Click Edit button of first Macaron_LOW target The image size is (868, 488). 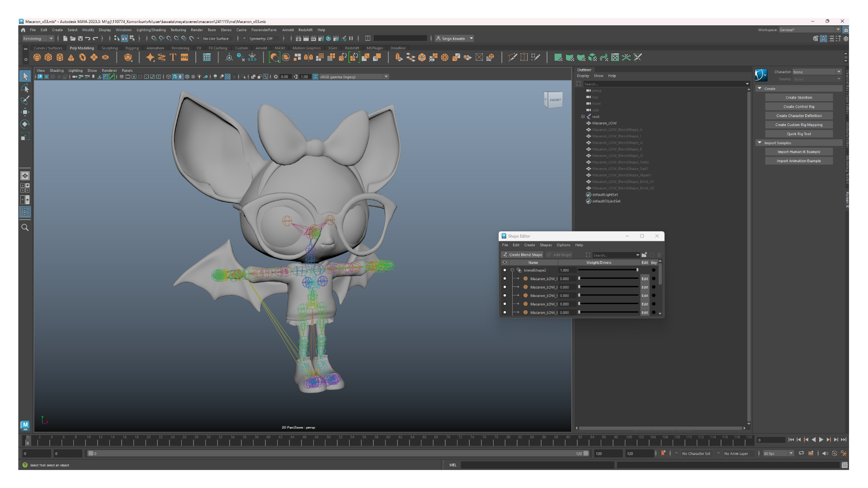pos(645,279)
